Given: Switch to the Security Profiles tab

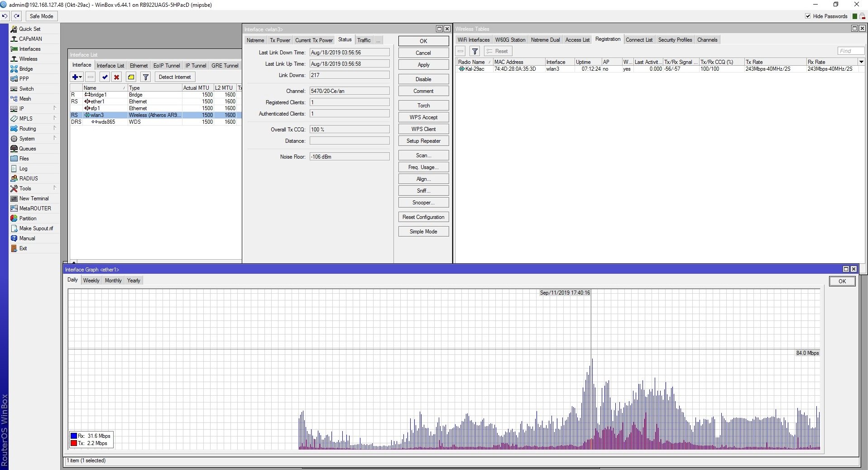Looking at the screenshot, I should point(675,40).
